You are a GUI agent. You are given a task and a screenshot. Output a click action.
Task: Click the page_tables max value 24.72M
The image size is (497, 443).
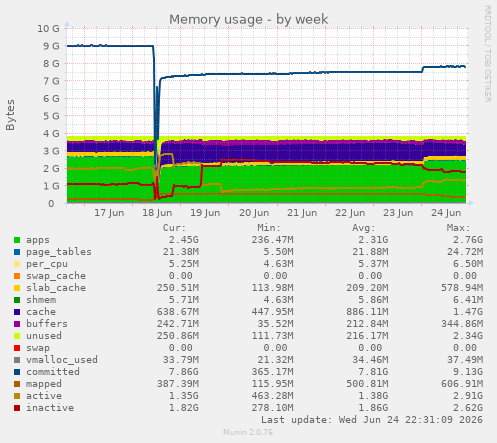pos(465,252)
